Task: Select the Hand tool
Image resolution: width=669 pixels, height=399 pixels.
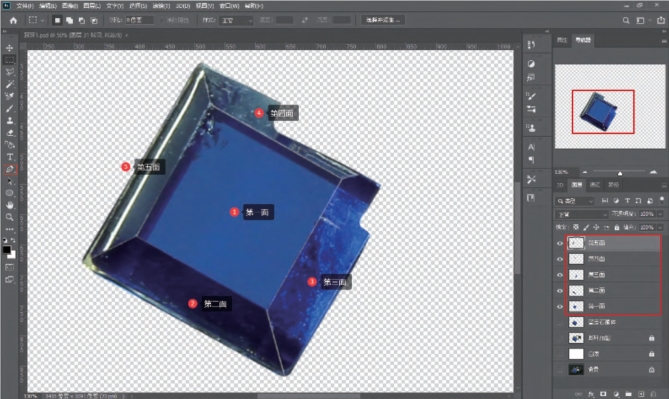Action: 9,205
